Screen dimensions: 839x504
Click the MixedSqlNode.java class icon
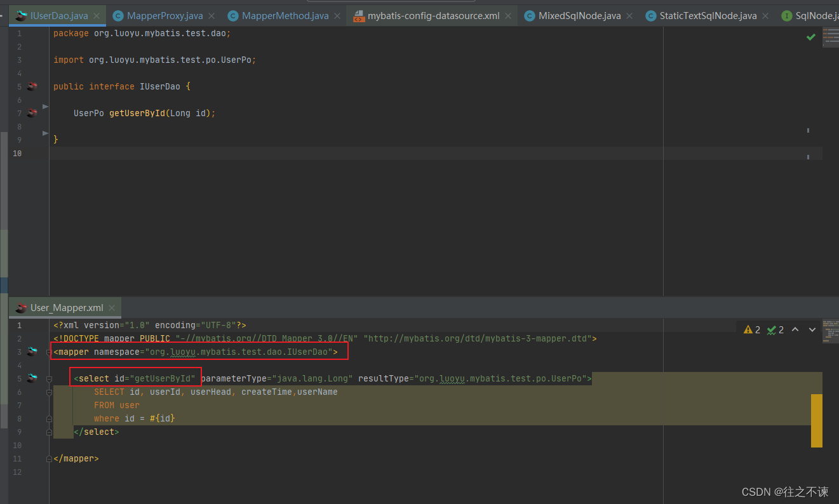coord(530,16)
